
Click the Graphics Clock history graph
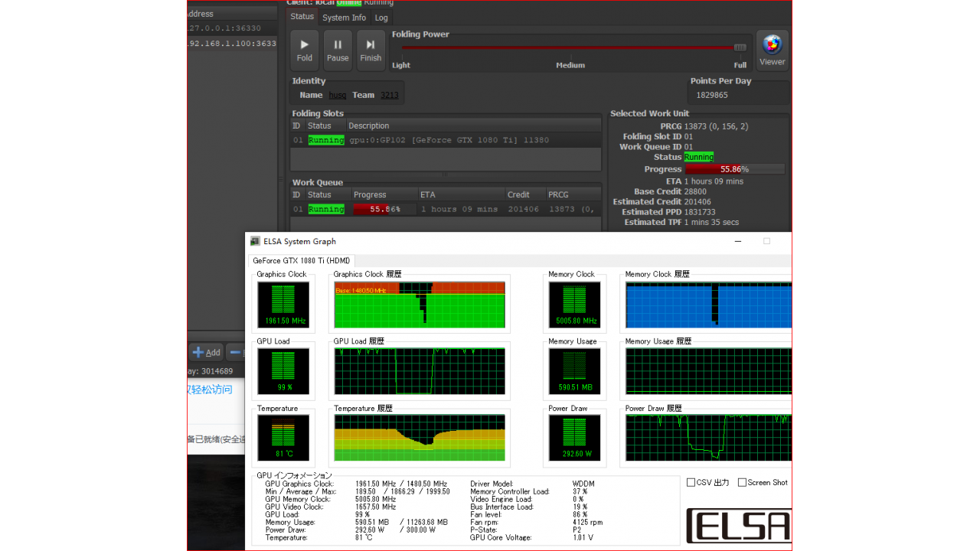pyautogui.click(x=420, y=305)
